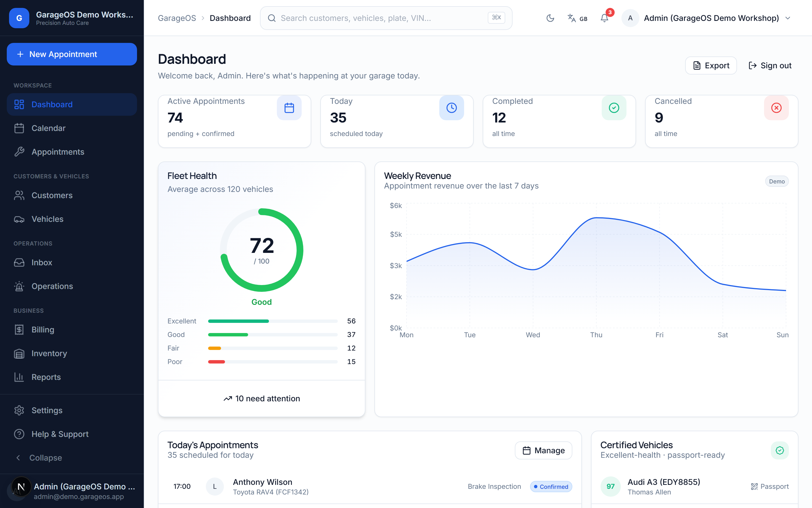Image resolution: width=812 pixels, height=508 pixels.
Task: Focus the search customers, vehicles field
Action: coord(386,18)
